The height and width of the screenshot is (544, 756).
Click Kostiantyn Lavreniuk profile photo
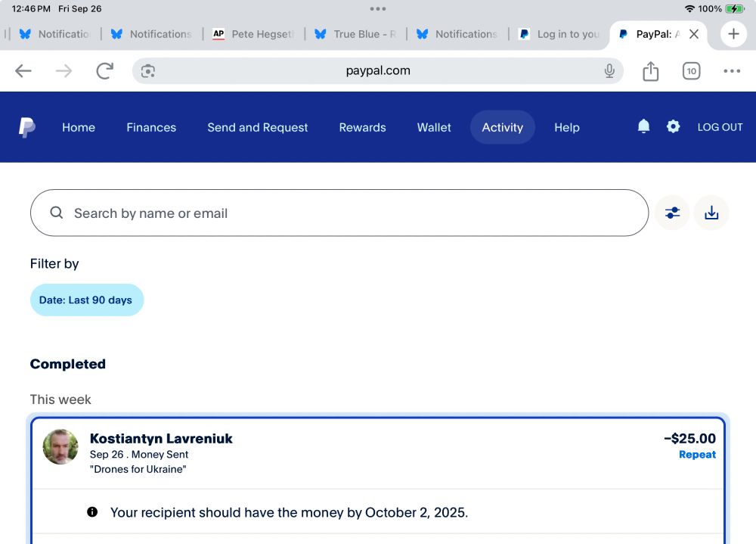point(60,446)
